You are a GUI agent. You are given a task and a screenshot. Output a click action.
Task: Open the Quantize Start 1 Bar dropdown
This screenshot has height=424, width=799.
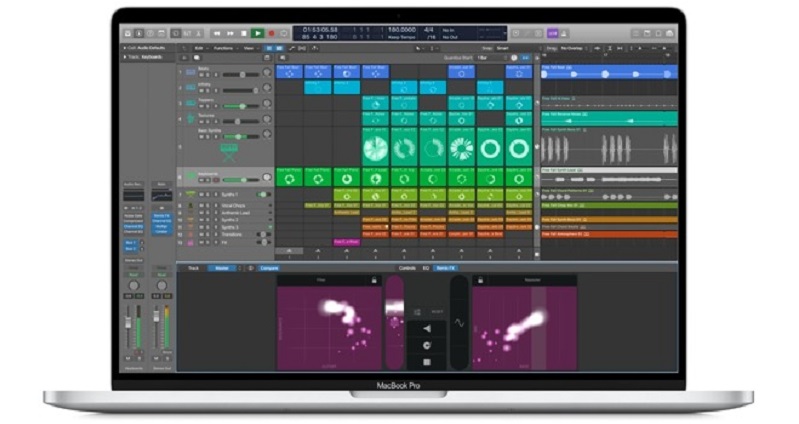(491, 58)
